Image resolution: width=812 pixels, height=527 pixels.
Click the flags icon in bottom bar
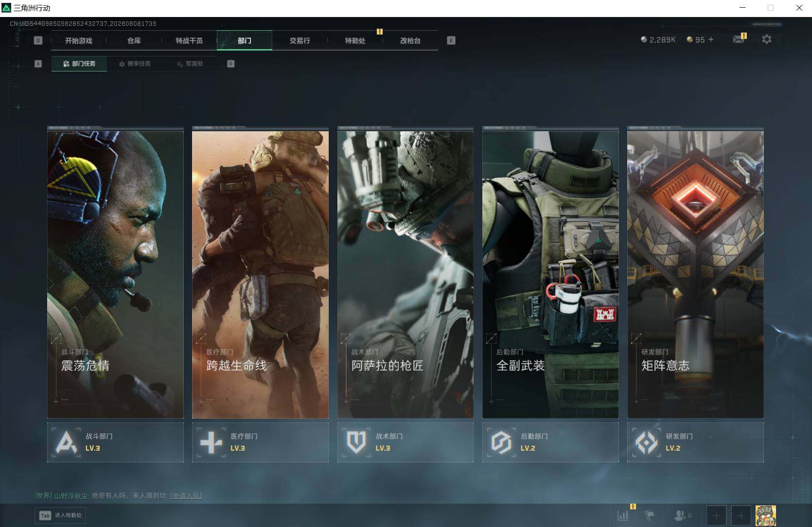click(x=649, y=515)
